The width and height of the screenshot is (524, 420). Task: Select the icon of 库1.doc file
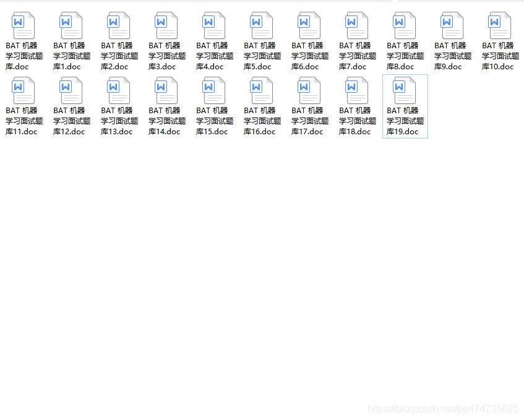[71, 25]
